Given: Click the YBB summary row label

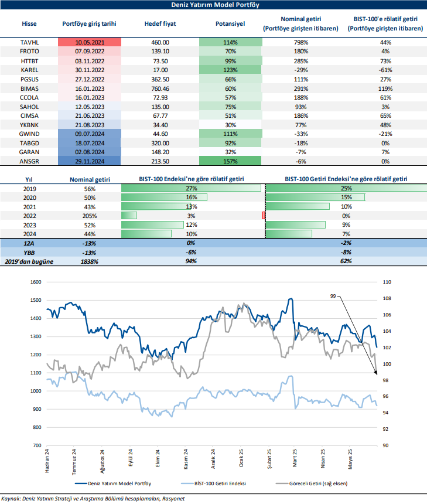Looking at the screenshot, I should coord(29,251).
